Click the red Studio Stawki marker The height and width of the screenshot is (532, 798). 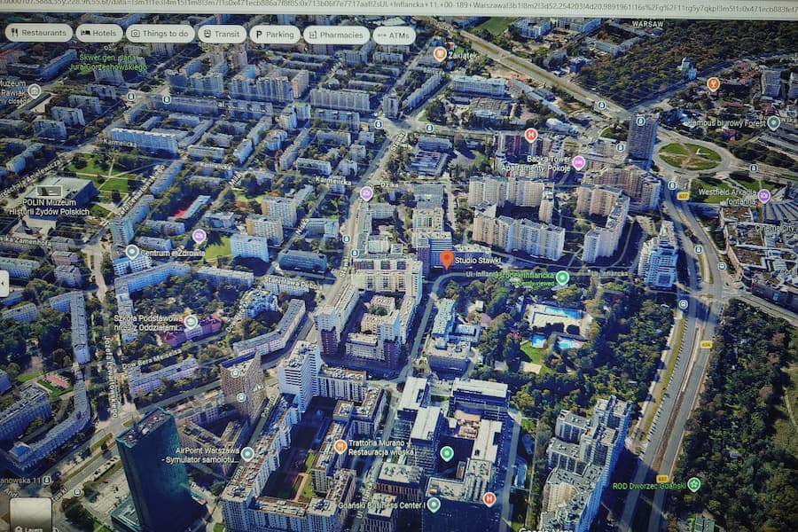[x=446, y=260]
